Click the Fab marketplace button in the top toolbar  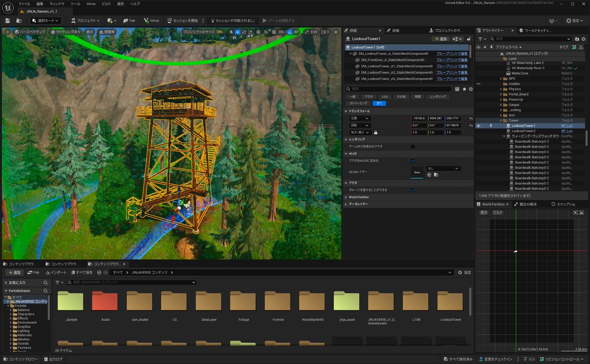[x=129, y=21]
